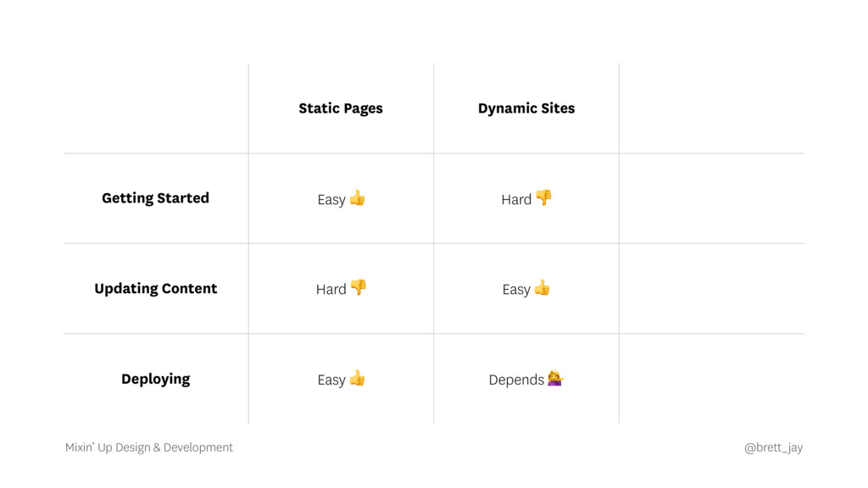Click the word Hard under Dynamic Sites
Screen dimensions: 868x488
pos(516,200)
